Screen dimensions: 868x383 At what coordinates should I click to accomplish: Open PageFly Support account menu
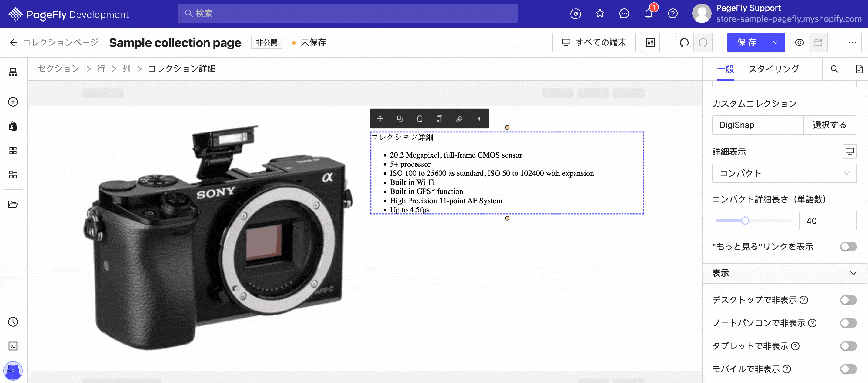click(x=777, y=13)
